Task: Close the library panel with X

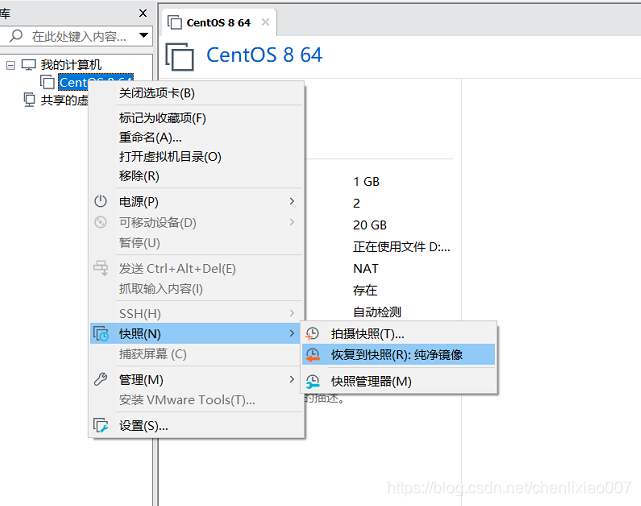Action: click(143, 13)
